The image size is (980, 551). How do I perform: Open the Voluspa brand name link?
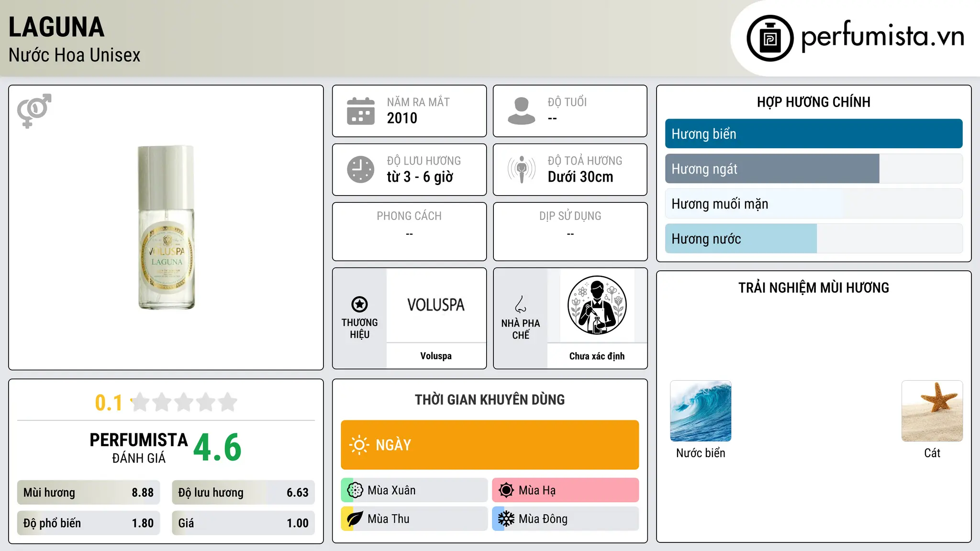(436, 356)
